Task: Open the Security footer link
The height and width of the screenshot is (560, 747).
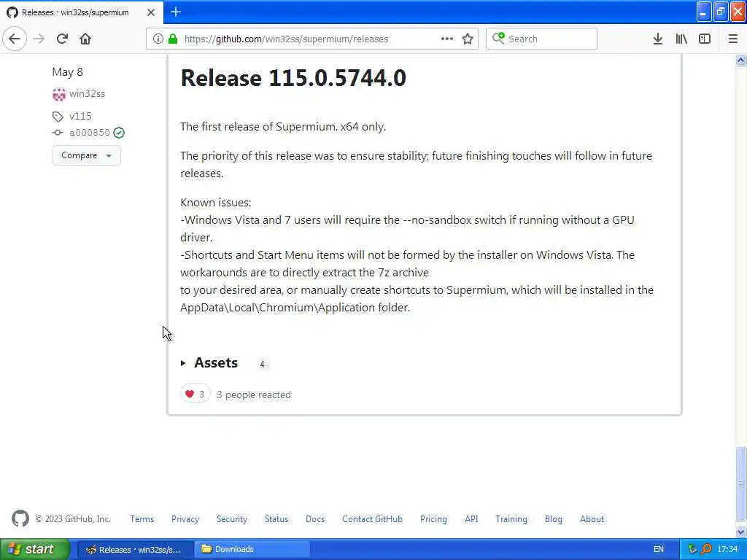Action: pos(232,519)
